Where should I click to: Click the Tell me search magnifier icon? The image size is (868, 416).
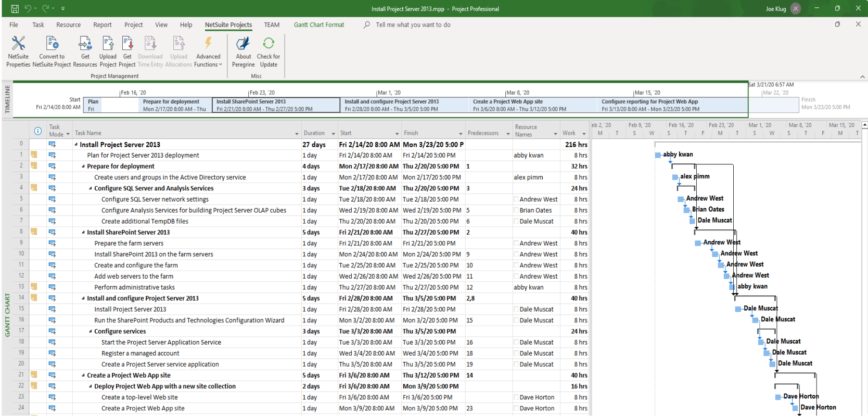click(367, 24)
